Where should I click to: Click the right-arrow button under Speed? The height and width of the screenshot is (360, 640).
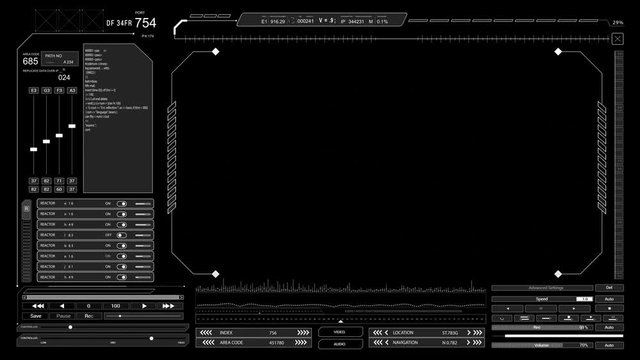point(574,309)
